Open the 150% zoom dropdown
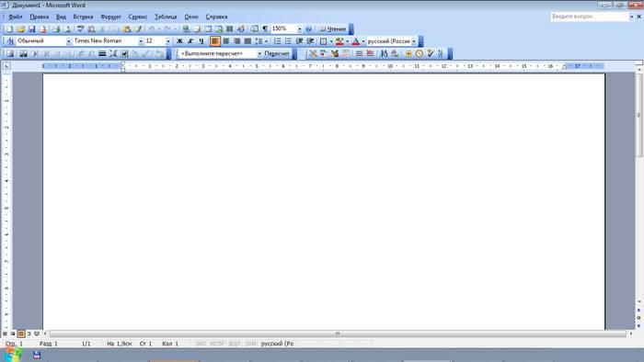The width and height of the screenshot is (644, 362). coord(299,28)
